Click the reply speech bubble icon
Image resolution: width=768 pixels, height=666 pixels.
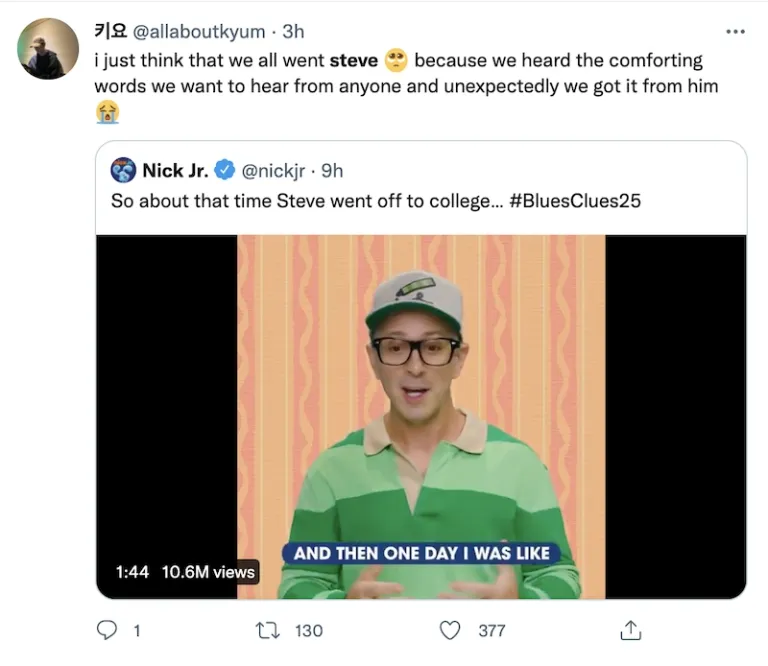pyautogui.click(x=105, y=630)
